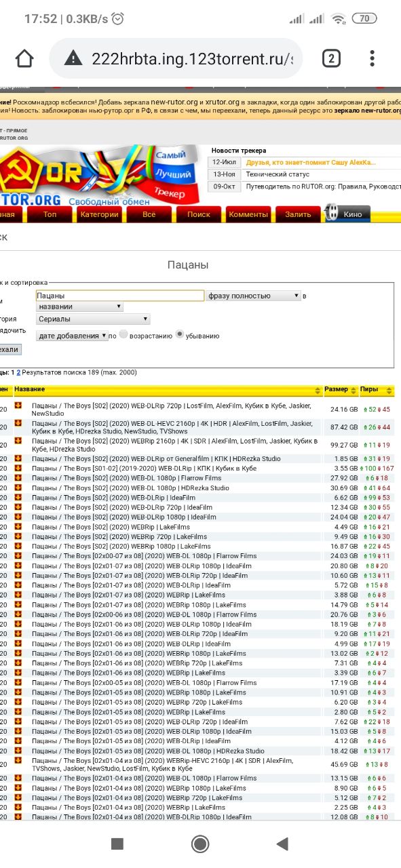Open the фразу полностью match dropdown
401x868 pixels.
[x=253, y=296]
